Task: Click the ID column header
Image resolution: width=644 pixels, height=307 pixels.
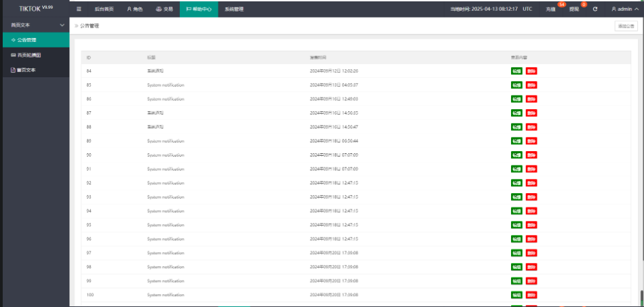Action: click(89, 58)
